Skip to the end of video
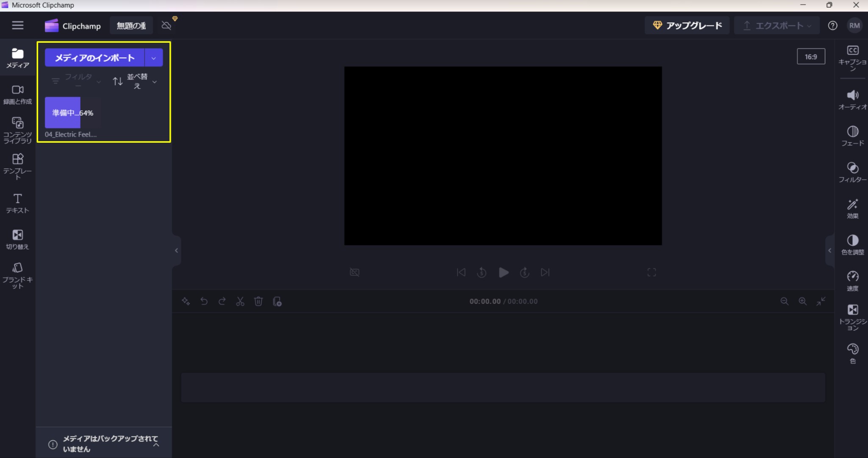The height and width of the screenshot is (458, 868). (x=545, y=272)
